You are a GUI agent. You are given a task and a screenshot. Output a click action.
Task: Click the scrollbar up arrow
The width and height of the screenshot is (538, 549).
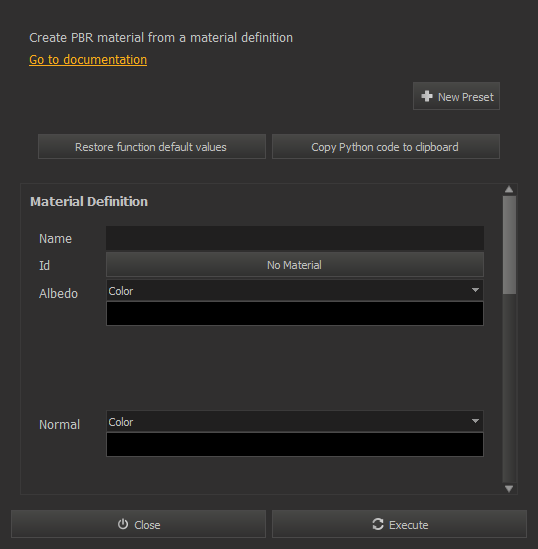click(509, 189)
